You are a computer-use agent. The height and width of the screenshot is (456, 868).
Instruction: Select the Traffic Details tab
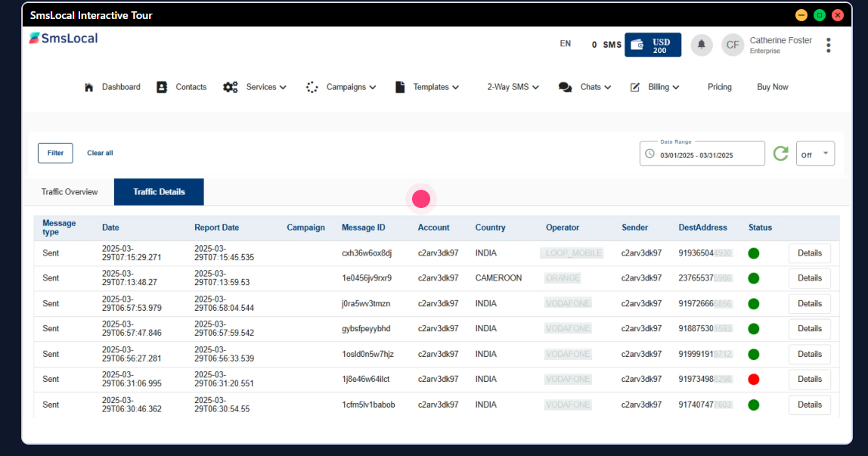(x=159, y=192)
